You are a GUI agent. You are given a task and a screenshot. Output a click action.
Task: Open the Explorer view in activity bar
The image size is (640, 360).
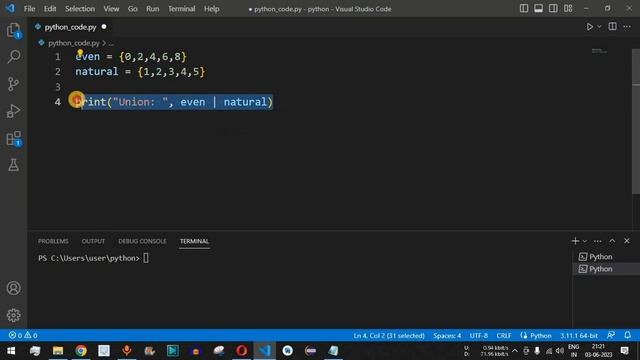click(13, 30)
